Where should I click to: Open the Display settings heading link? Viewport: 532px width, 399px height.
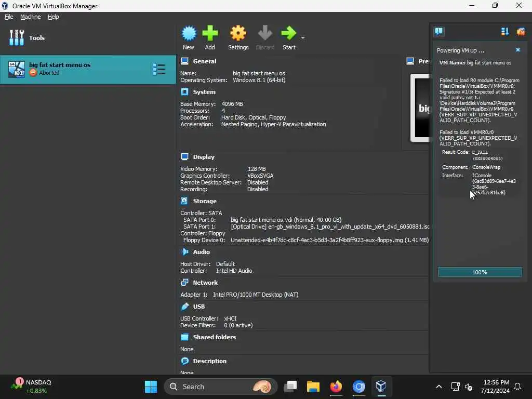(x=204, y=157)
